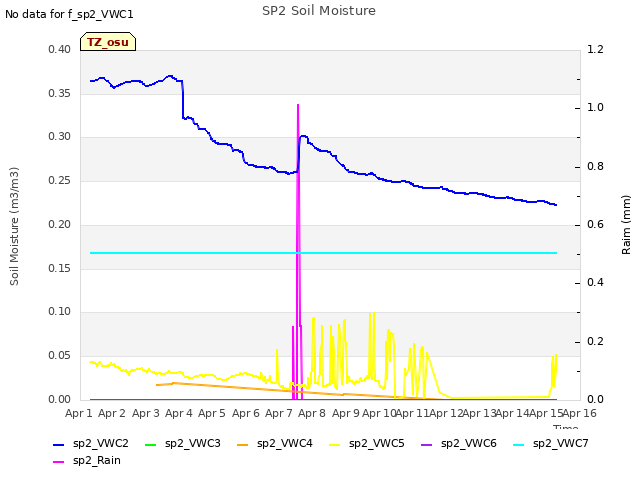This screenshot has height=480, width=640.
Task: Click the Apr 1 x-axis tick label
Action: [79, 413]
